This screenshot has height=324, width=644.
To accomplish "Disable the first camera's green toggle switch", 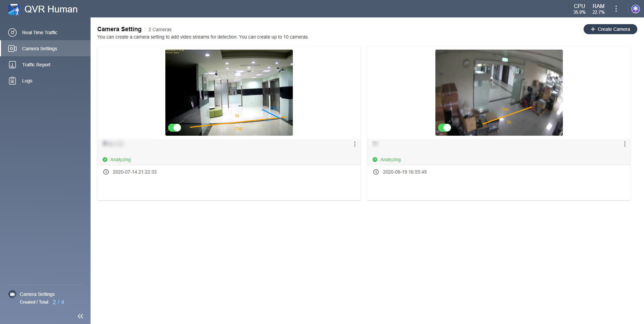I will click(x=174, y=128).
